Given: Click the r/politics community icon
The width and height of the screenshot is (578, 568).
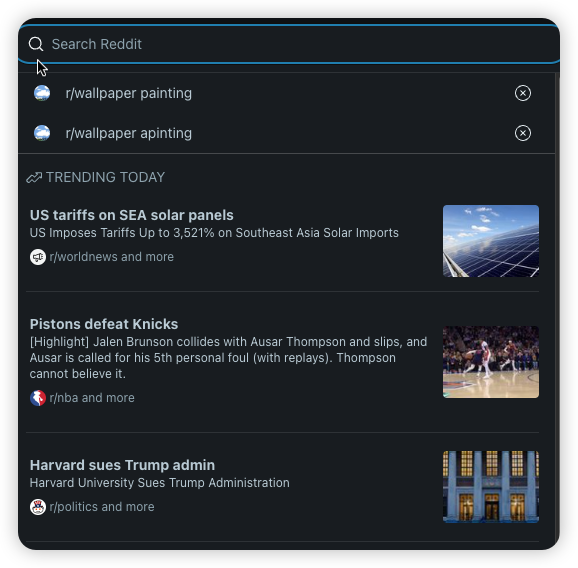Looking at the screenshot, I should pos(38,507).
